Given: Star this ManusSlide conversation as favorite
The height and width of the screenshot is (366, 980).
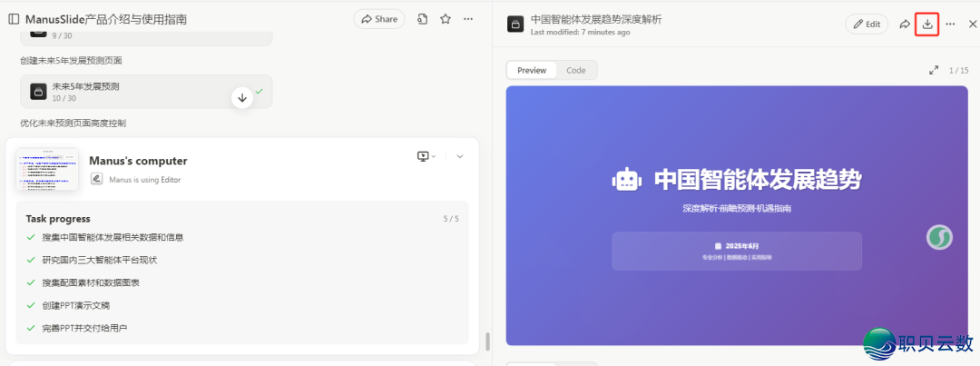Looking at the screenshot, I should coord(446,19).
